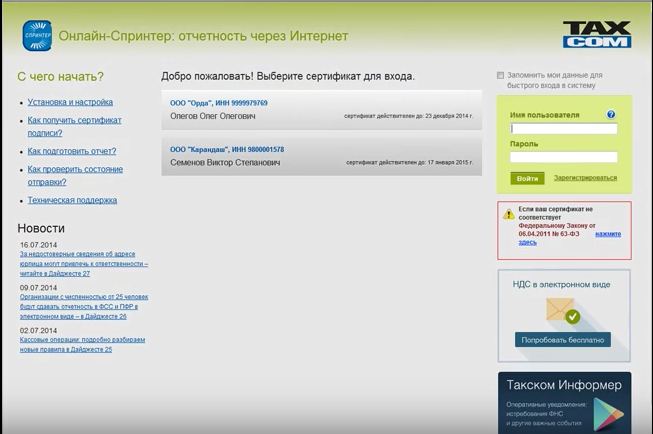This screenshot has width=653, height=434.
Task: Select the ООО "Орда" certificate
Action: click(x=322, y=110)
